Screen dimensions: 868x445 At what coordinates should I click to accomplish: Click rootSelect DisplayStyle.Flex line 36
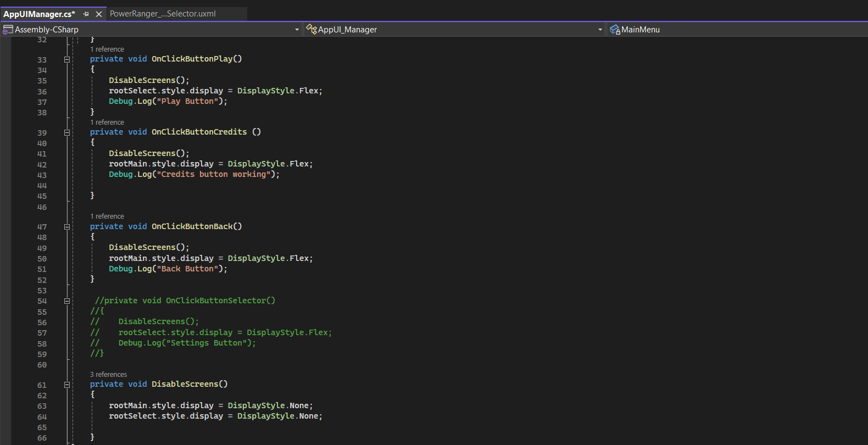tap(215, 91)
